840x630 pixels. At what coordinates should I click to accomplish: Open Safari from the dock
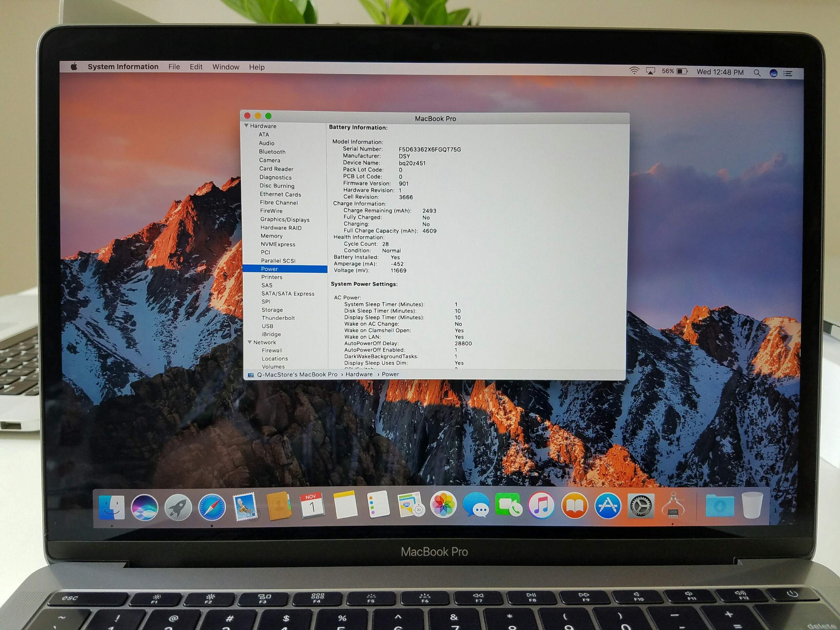pyautogui.click(x=212, y=507)
